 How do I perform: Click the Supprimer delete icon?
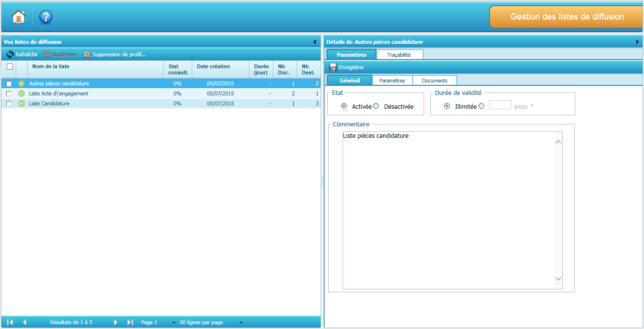47,54
